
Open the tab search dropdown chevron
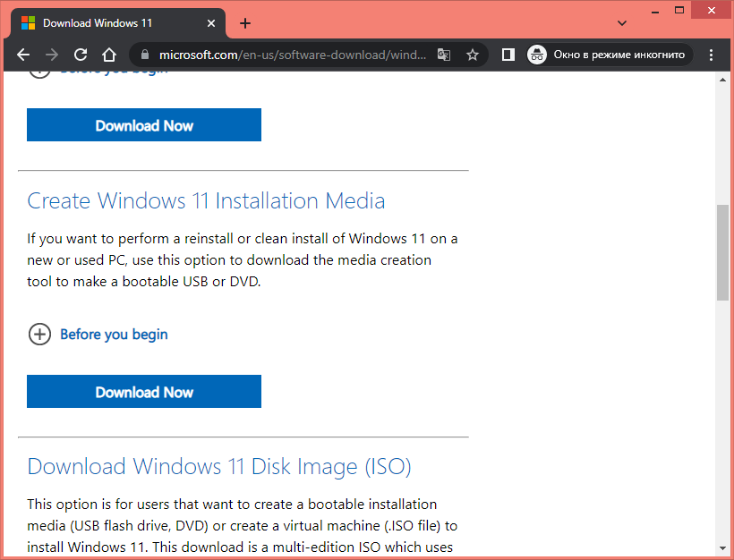622,22
